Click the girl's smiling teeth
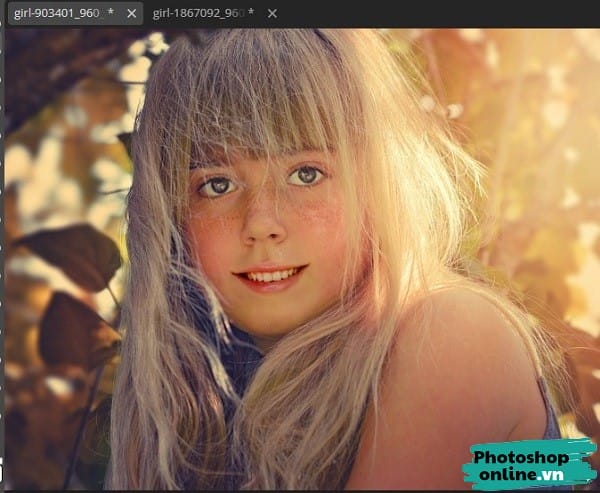The width and height of the screenshot is (600, 493). [x=270, y=275]
